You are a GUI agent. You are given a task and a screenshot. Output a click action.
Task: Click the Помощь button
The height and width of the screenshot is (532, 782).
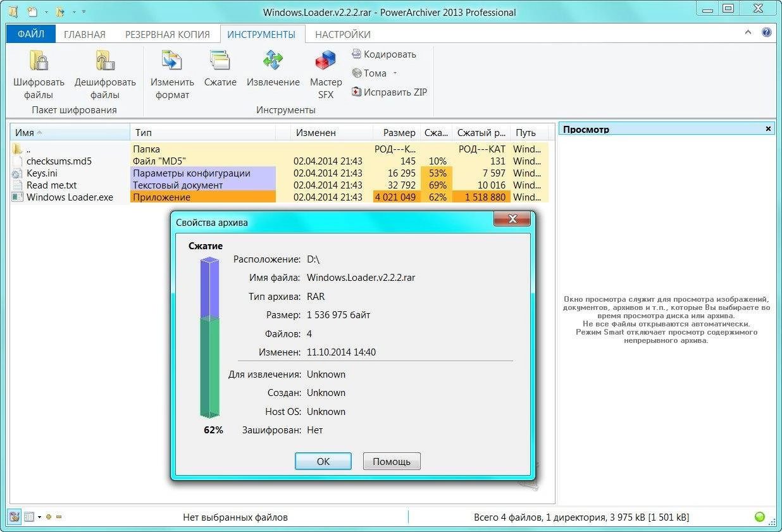pos(392,462)
